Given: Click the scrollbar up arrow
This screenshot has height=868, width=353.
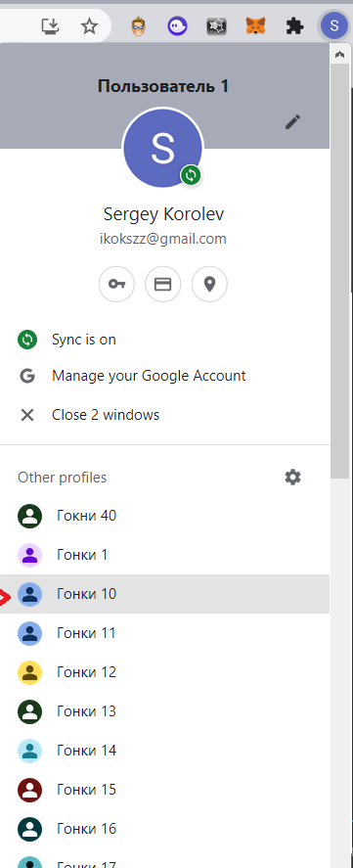Looking at the screenshot, I should pyautogui.click(x=339, y=54).
